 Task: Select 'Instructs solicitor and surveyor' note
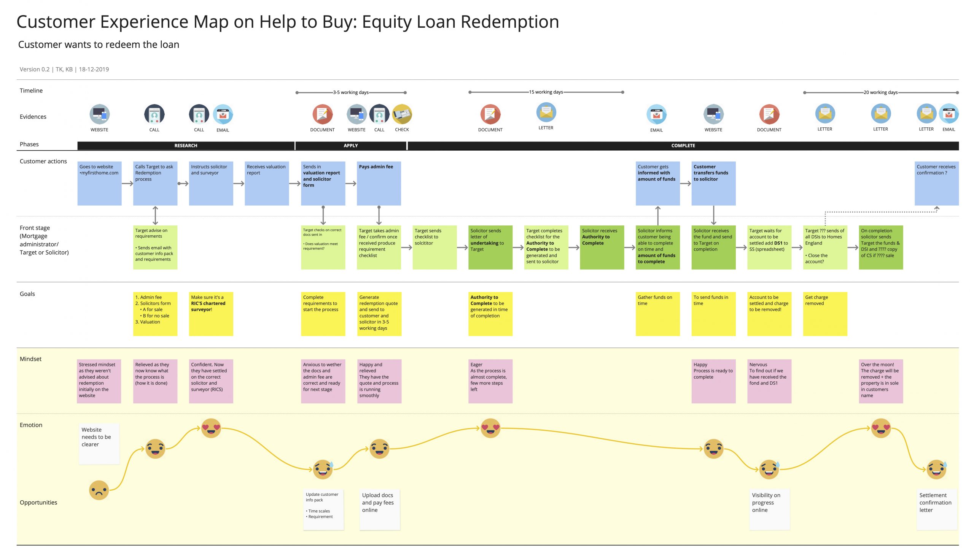tap(211, 184)
